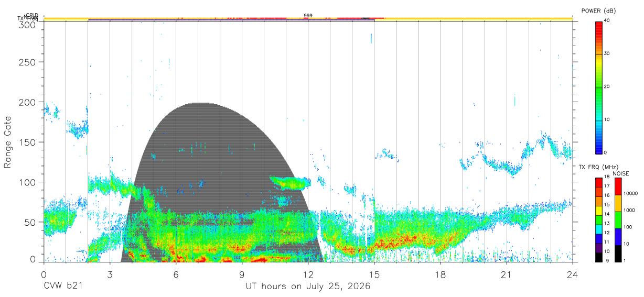Image resolution: width=644 pixels, height=297 pixels.
Task: Click the 16 label on the TX FRQ legend
Action: click(x=607, y=195)
